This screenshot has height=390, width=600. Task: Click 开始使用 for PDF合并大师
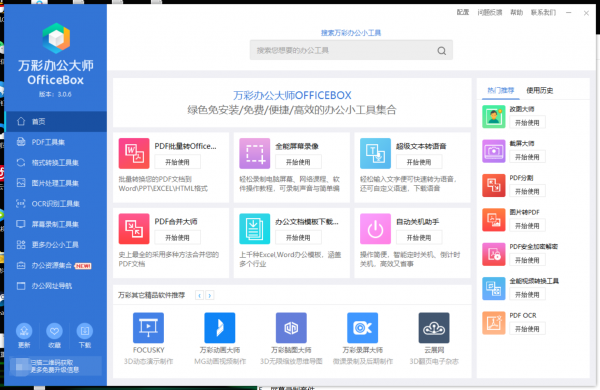point(177,238)
